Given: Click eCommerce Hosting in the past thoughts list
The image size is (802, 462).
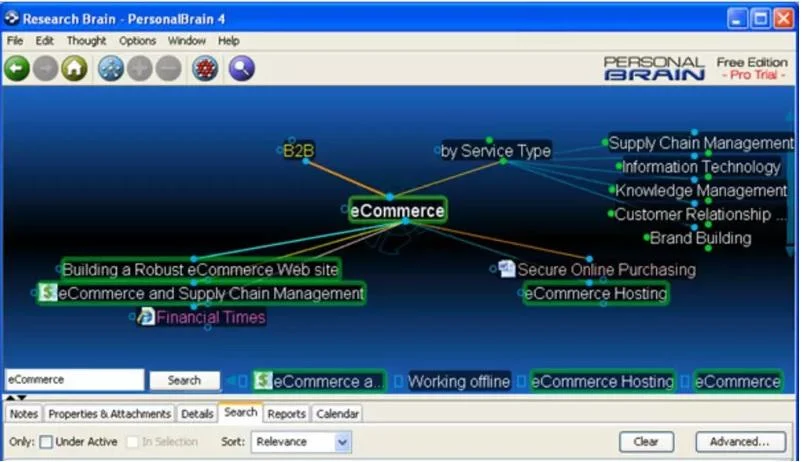Looking at the screenshot, I should [603, 381].
